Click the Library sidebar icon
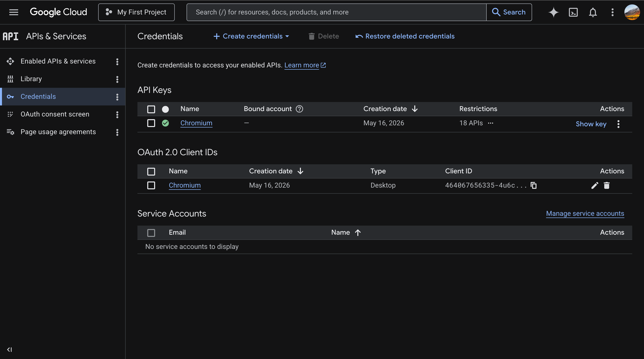 10,79
